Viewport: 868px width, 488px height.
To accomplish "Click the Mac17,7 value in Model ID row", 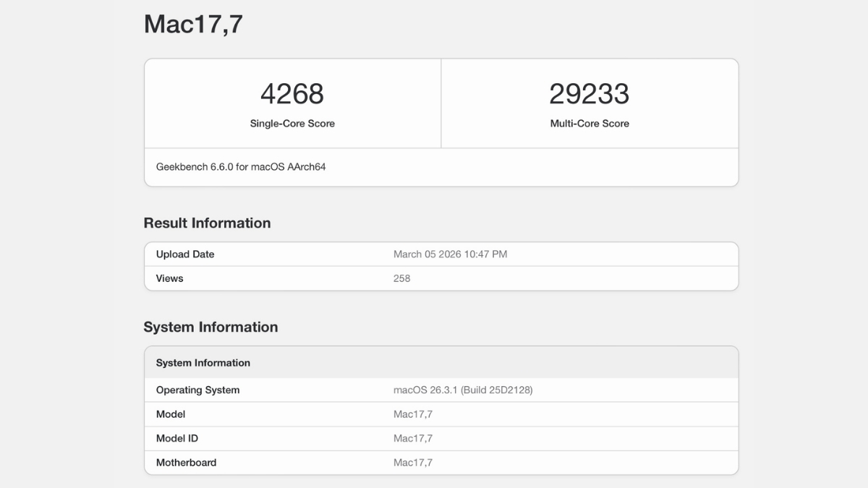I will point(413,439).
